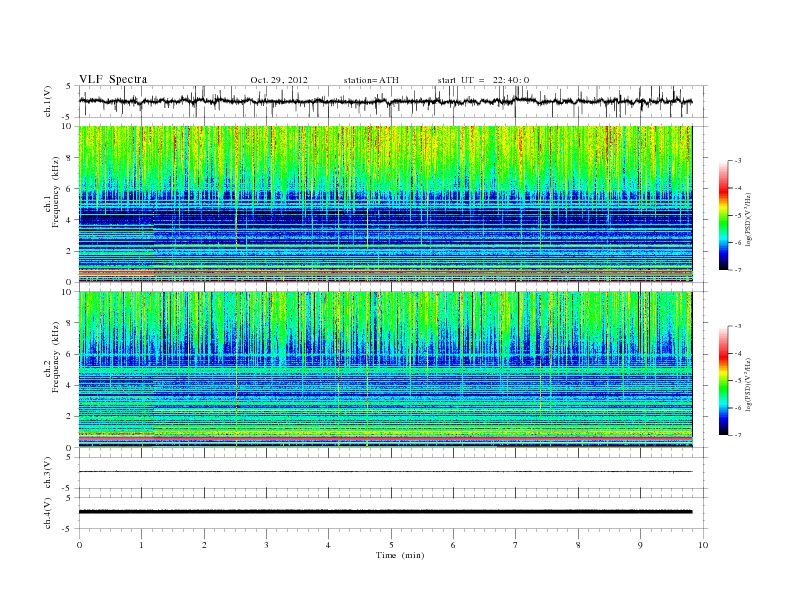Click the "2" tick on time axis
792x612 pixels.
point(204,545)
